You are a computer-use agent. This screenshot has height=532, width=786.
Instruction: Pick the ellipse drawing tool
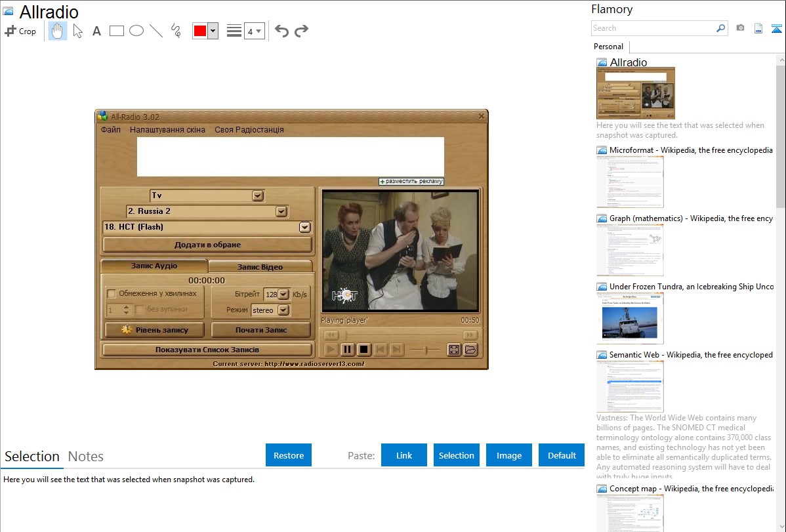pos(136,31)
